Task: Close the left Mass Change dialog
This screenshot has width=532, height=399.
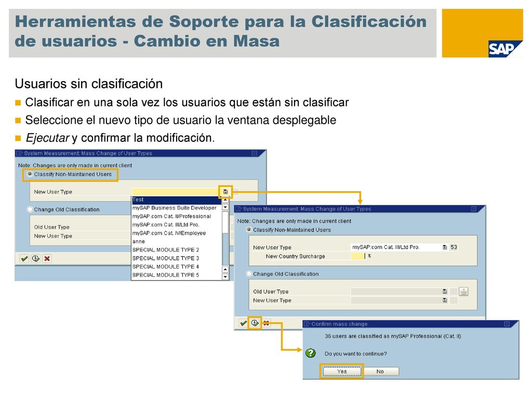Action: (x=255, y=153)
